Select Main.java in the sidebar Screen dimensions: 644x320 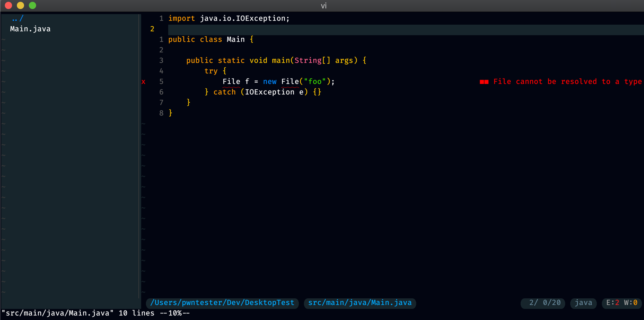[30, 29]
